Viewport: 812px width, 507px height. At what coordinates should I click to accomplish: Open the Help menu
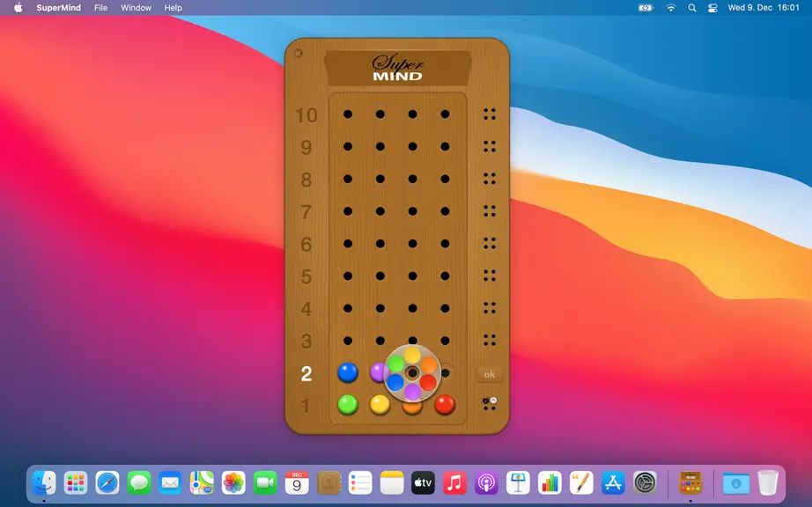point(173,8)
